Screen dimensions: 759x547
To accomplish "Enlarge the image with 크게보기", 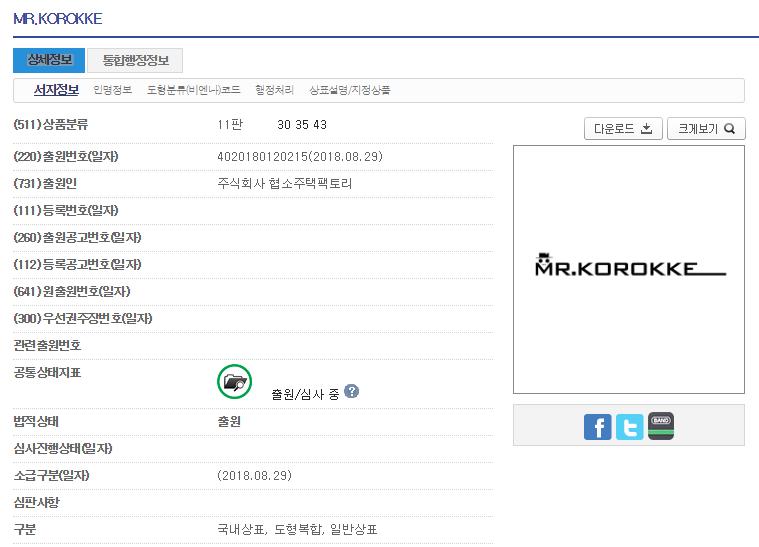I will [705, 129].
